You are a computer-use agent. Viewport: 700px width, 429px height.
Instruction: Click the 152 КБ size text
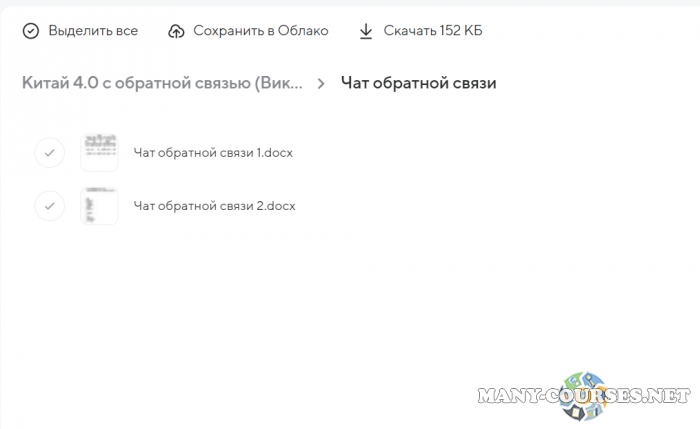[x=460, y=31]
